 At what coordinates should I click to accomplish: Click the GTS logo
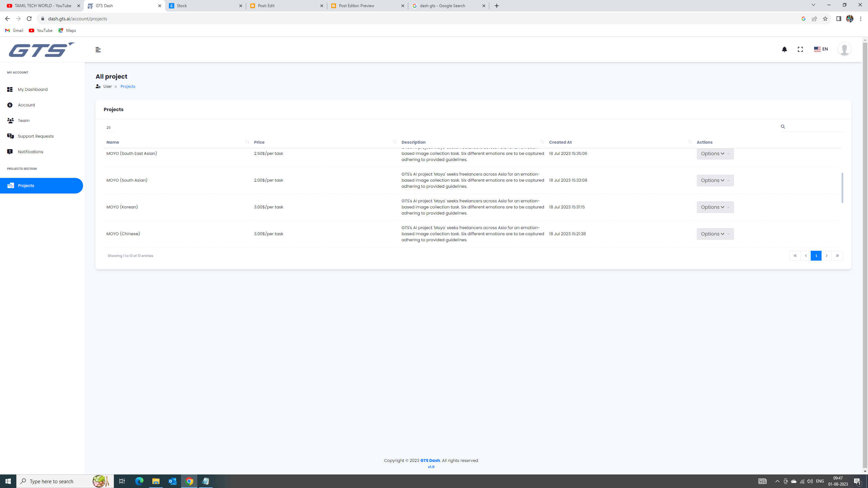(x=42, y=50)
